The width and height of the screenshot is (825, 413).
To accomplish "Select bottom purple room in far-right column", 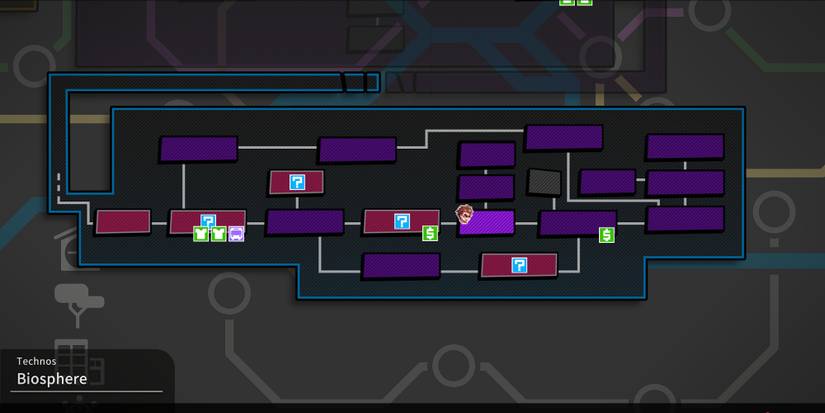I will coord(686,219).
